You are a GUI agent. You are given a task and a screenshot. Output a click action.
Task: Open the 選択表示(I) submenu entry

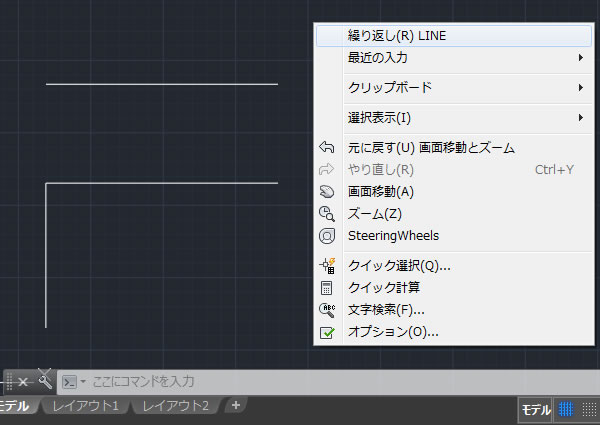click(454, 117)
